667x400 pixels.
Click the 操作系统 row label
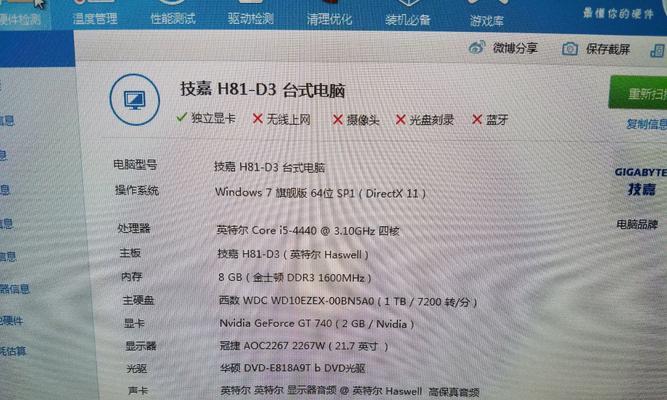coord(137,190)
